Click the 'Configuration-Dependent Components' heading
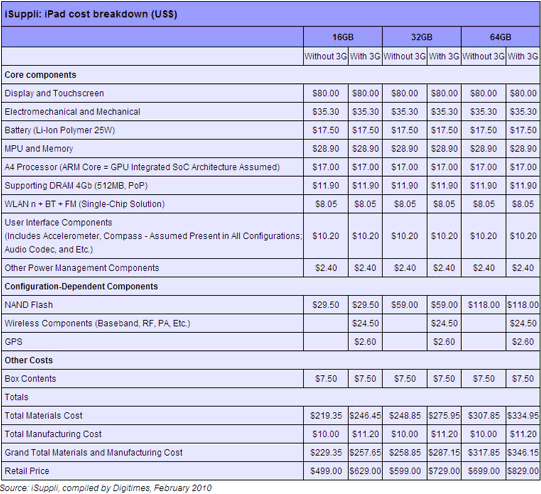 tap(81, 286)
